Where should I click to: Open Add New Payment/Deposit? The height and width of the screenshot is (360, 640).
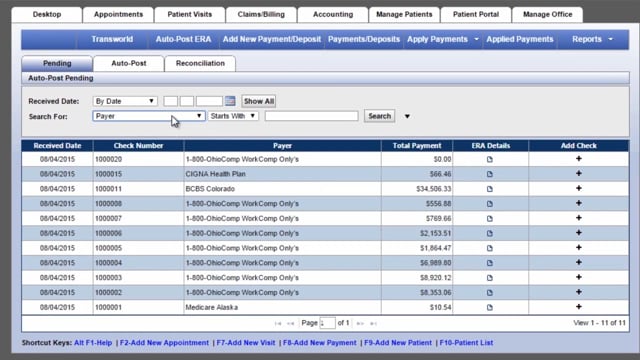(x=272, y=39)
